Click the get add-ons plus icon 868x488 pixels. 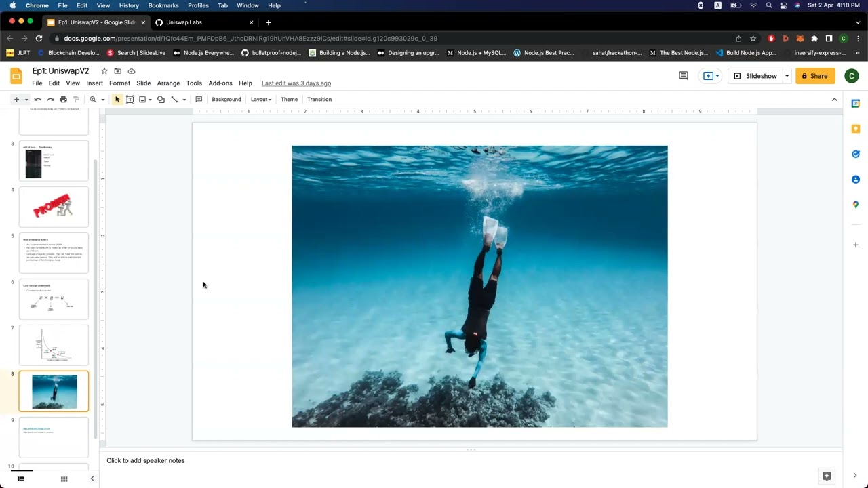coord(856,245)
